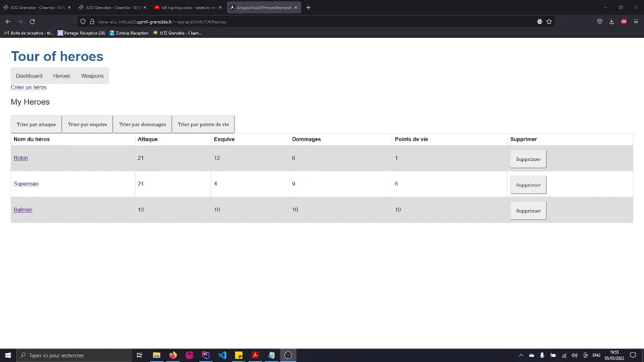Screen dimensions: 644x362
Task: Launch PhpStorm from the taskbar
Action: tap(206, 355)
